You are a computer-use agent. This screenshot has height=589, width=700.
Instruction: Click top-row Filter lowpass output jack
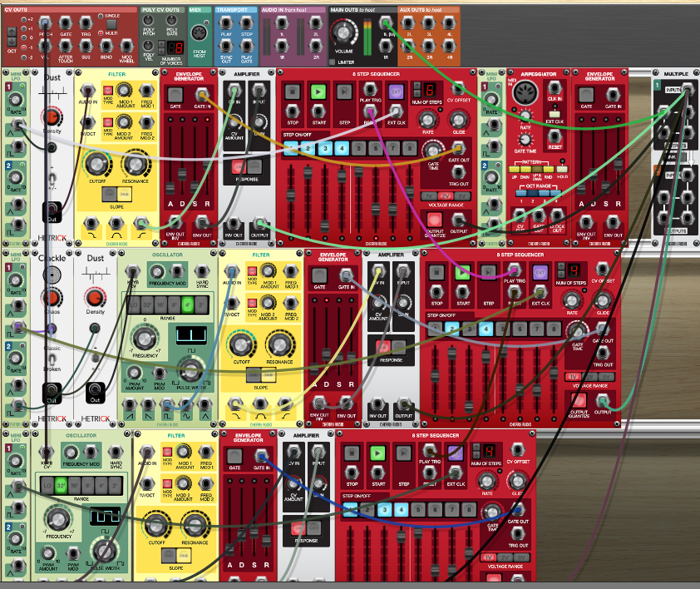point(91,223)
